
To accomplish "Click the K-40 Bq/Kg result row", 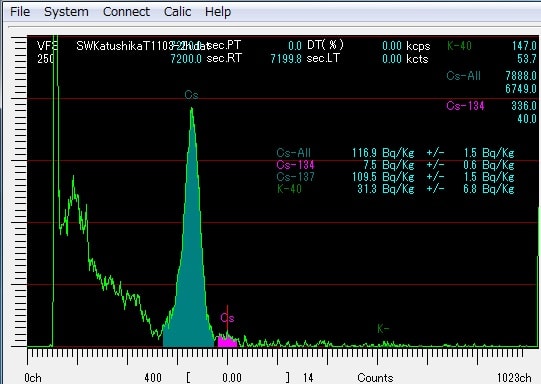I will [x=395, y=189].
